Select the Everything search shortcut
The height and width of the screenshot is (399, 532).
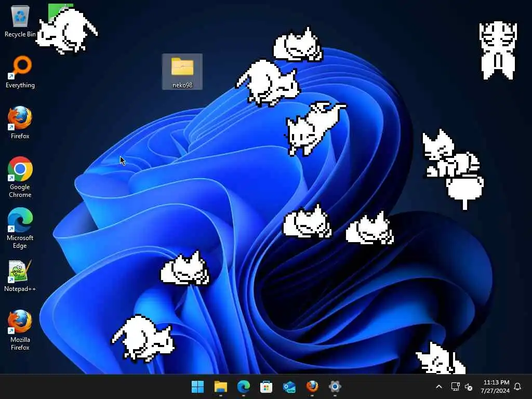(x=20, y=72)
